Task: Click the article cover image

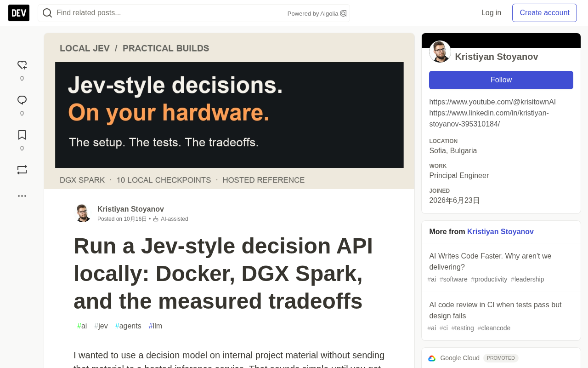Action: 229,111
